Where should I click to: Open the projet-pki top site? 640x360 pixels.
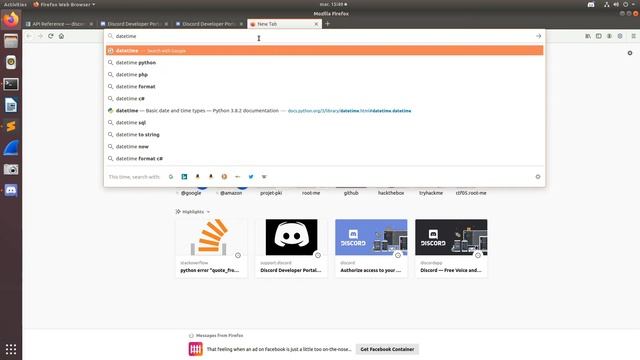[x=271, y=192]
